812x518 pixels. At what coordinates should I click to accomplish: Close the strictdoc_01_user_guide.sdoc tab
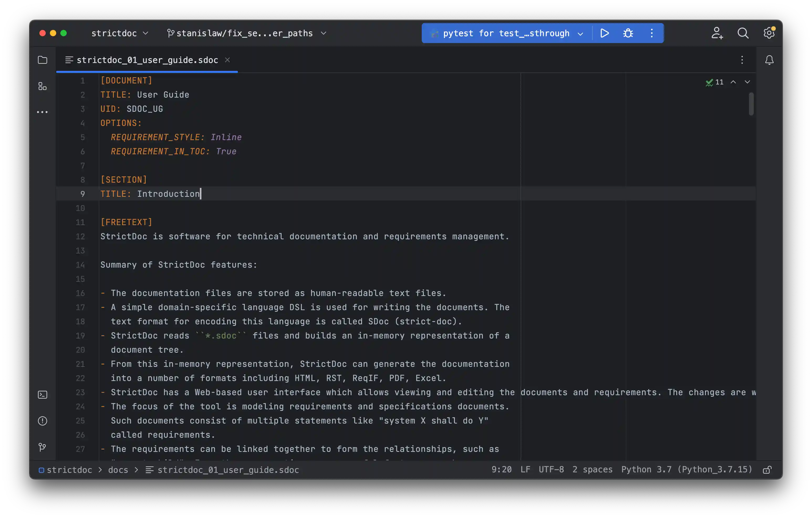click(x=228, y=60)
